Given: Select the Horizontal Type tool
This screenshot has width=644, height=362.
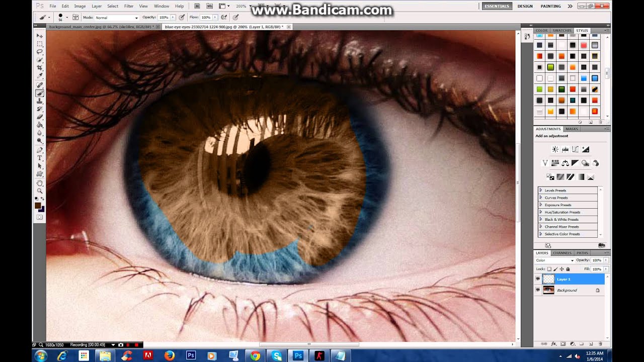Looking at the screenshot, I should point(40,158).
